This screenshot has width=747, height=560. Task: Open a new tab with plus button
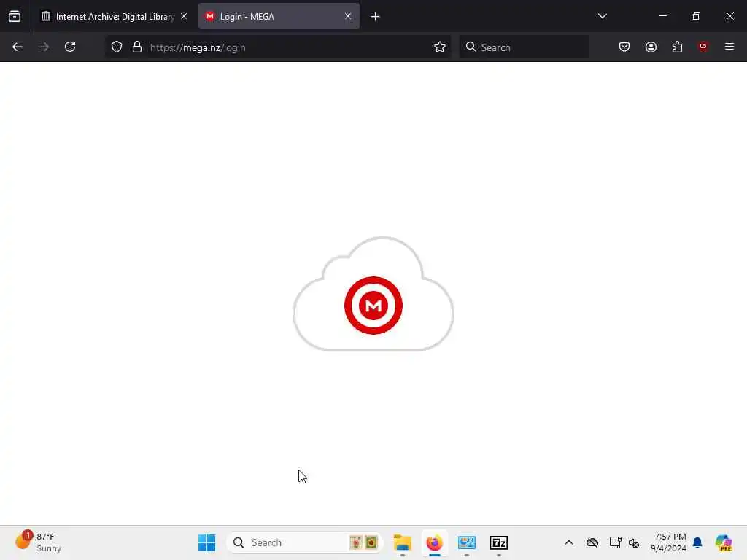[375, 17]
